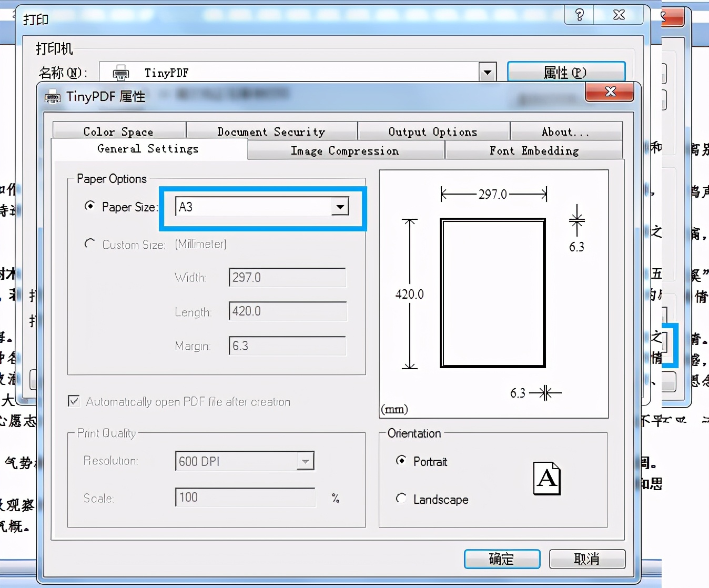Choose Landscape orientation
The width and height of the screenshot is (709, 588).
[x=401, y=499]
